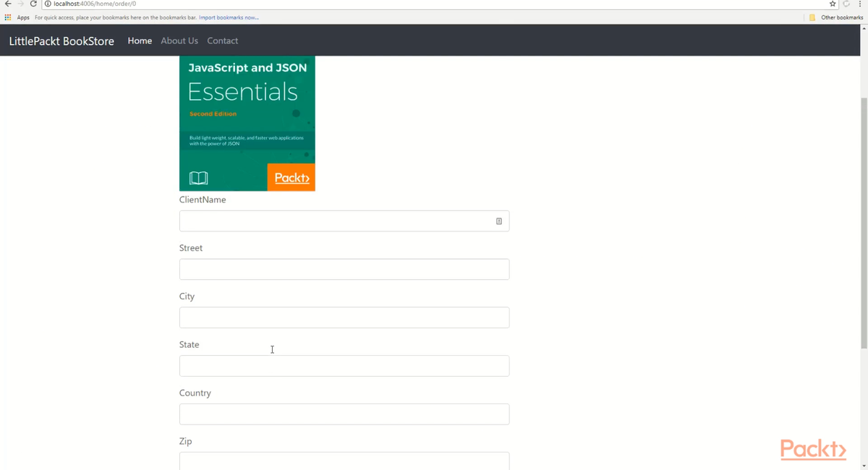This screenshot has height=470, width=868.
Task: Reload the page with refresh icon
Action: pyautogui.click(x=33, y=4)
